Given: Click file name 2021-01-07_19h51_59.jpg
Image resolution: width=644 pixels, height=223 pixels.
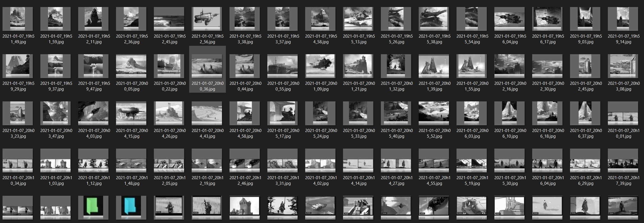Looking at the screenshot, I should tap(56, 39).
